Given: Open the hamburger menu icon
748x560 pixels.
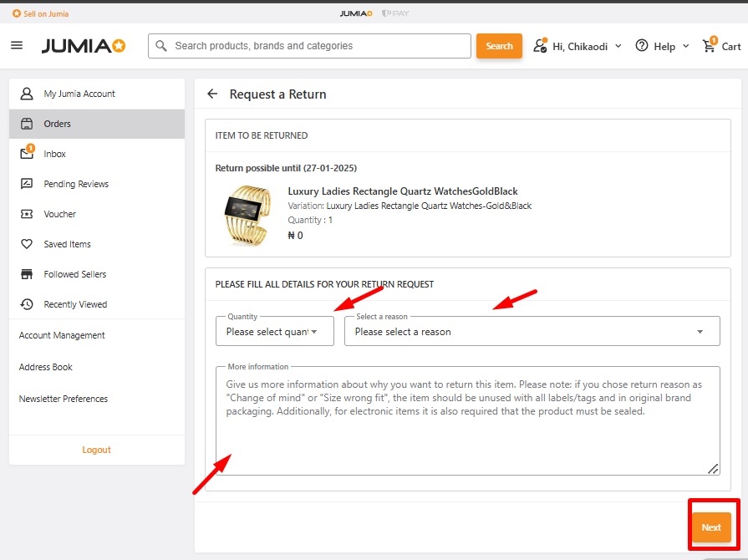Looking at the screenshot, I should [x=17, y=45].
